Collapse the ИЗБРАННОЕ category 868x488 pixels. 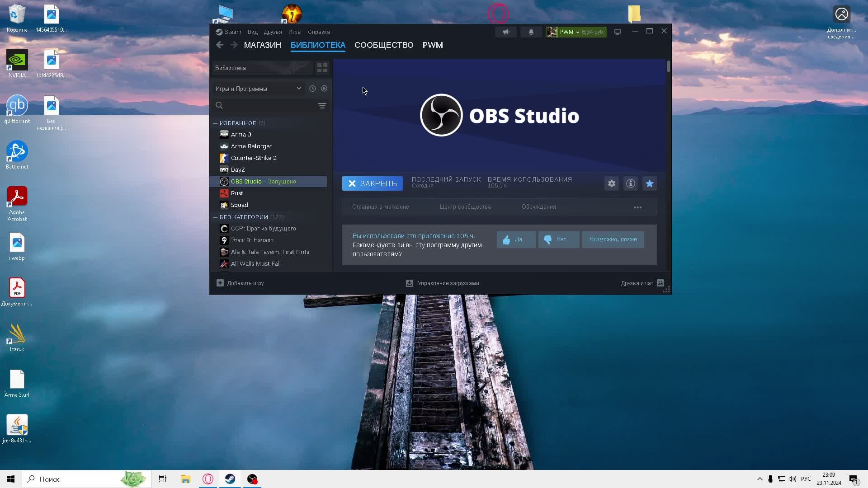pyautogui.click(x=216, y=123)
